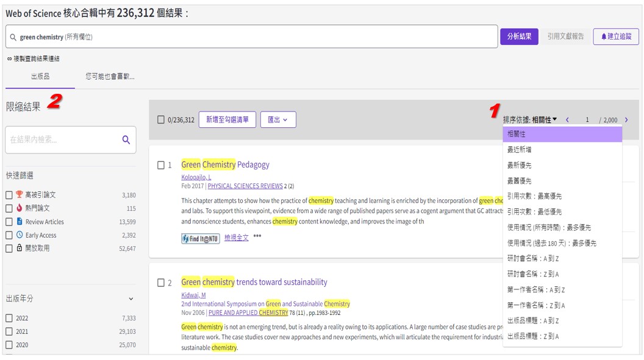Image resolution: width=644 pixels, height=360 pixels.
Task: Sort by 出版品標題：A 到 Z
Action: [x=562, y=321]
